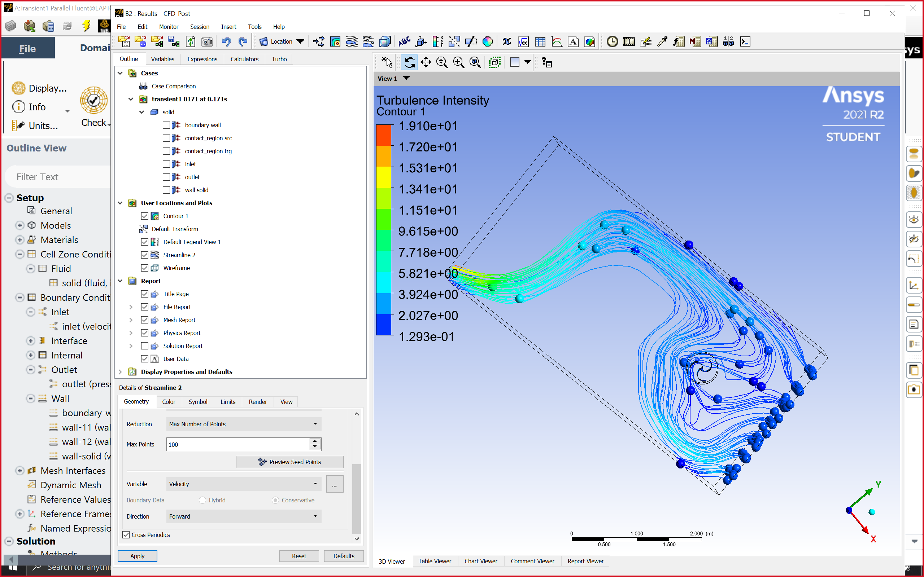Viewport: 924px width, 577px height.
Task: Click Preview Seed Points button
Action: [289, 462]
